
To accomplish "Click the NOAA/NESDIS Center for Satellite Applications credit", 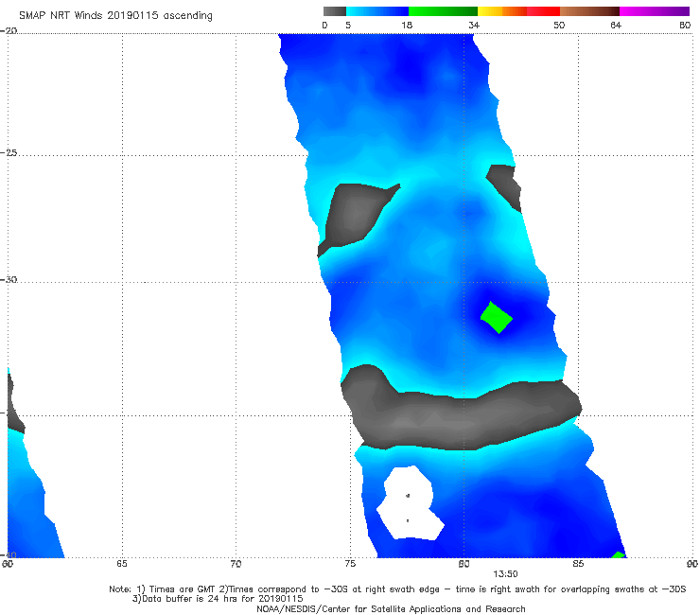I will click(391, 608).
